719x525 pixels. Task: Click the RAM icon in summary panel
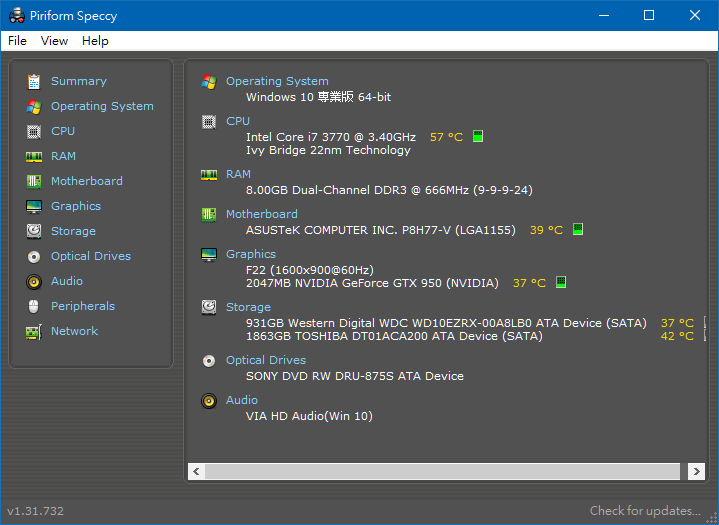[x=209, y=175]
